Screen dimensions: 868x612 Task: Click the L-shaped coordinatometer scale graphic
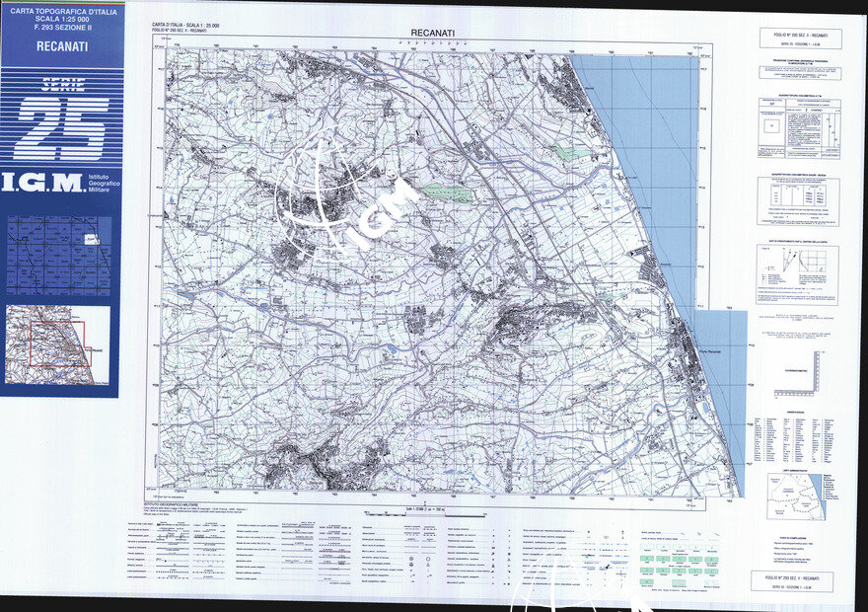(802, 371)
